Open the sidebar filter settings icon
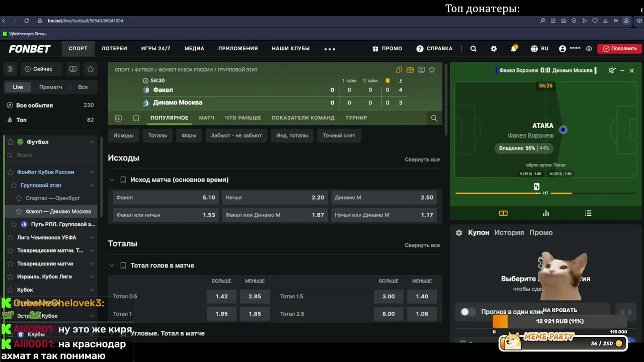Screen dimensions: 644x362 pos(10,69)
